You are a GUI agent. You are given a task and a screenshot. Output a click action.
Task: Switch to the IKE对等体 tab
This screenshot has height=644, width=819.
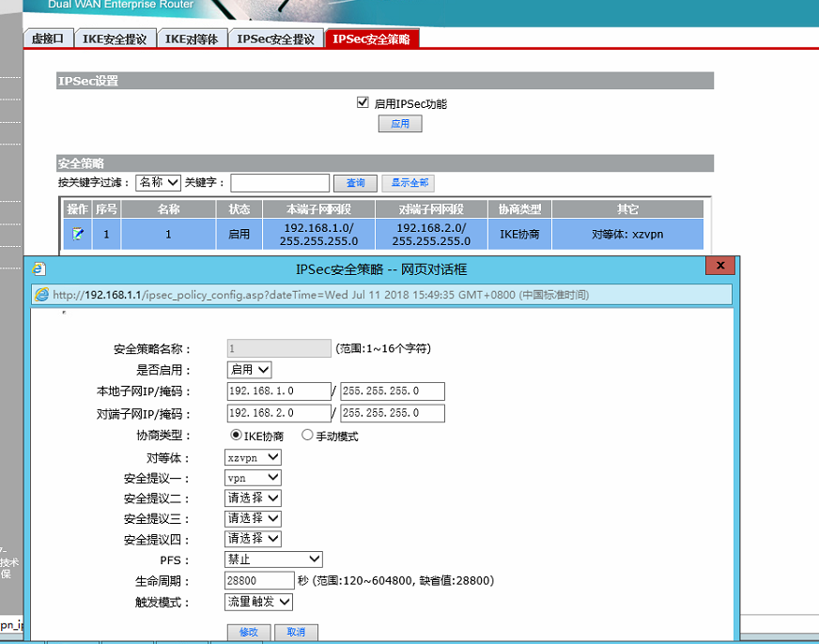(192, 38)
